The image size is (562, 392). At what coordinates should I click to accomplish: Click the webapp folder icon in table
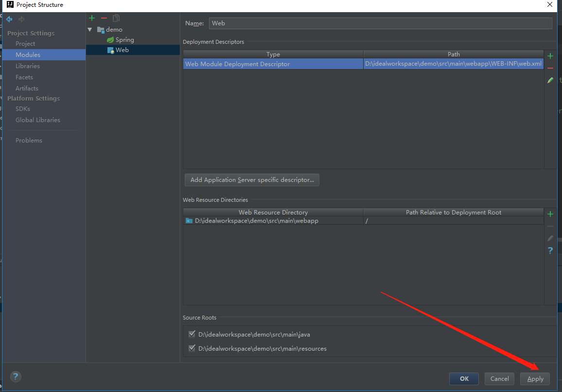(189, 221)
